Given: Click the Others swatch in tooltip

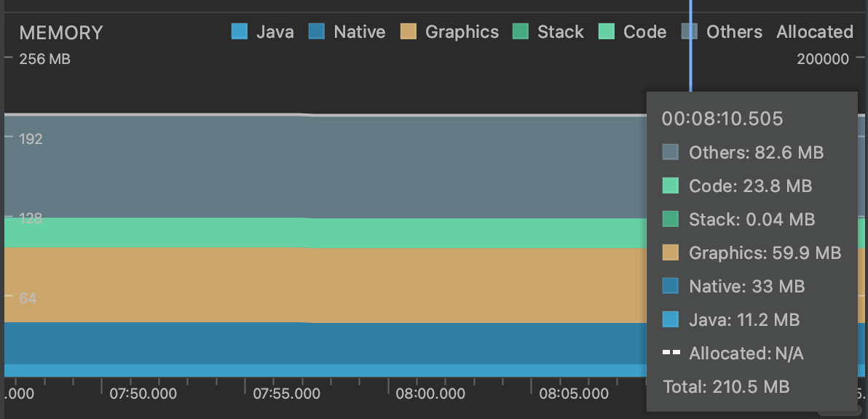Looking at the screenshot, I should click(x=671, y=152).
